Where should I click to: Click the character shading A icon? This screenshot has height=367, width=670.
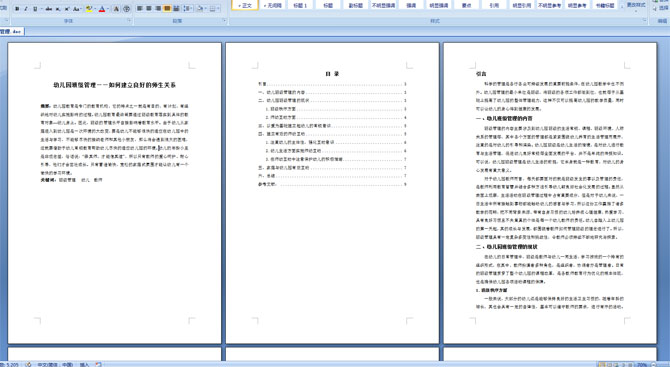(x=116, y=9)
